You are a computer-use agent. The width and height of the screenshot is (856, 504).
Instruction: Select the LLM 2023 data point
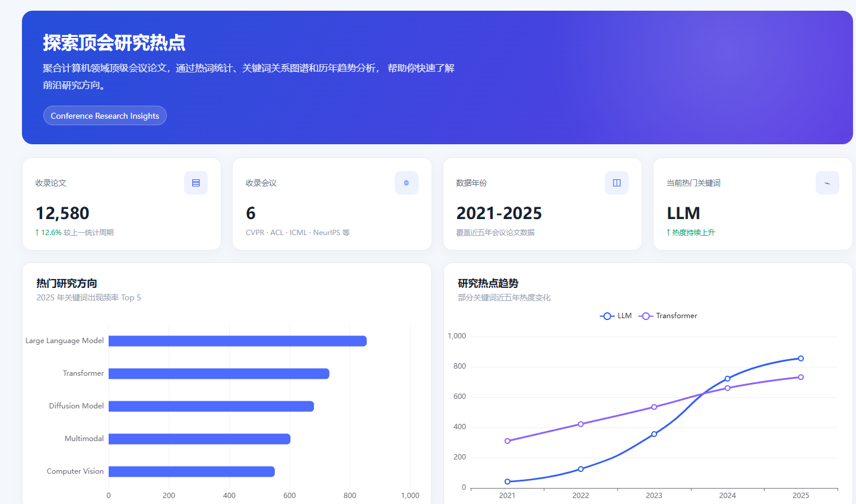654,434
